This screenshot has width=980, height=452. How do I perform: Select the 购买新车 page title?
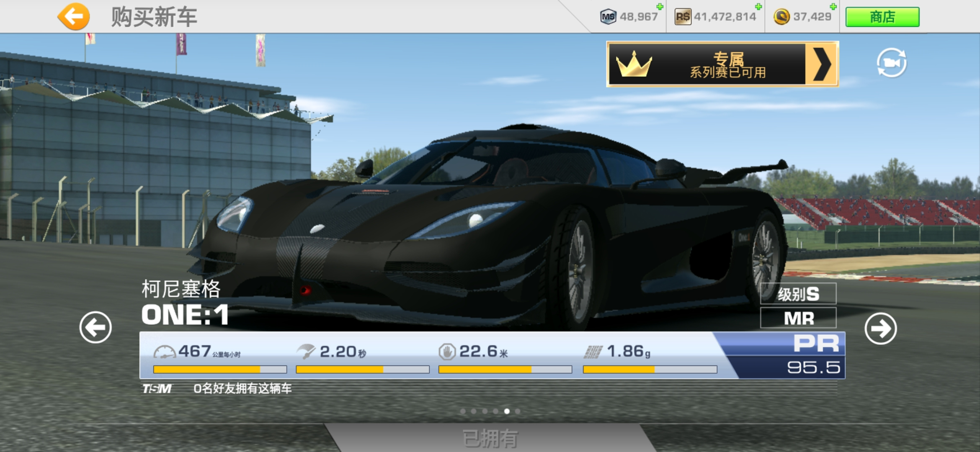pos(154,17)
